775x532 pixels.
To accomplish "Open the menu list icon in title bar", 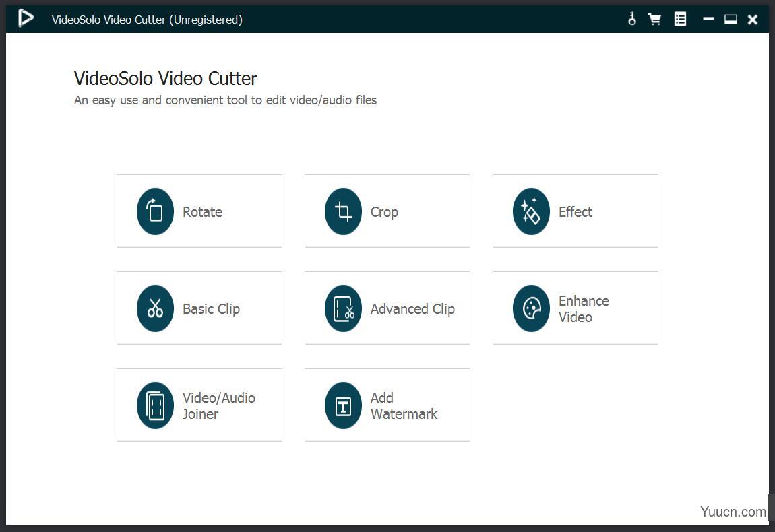I will pos(680,20).
